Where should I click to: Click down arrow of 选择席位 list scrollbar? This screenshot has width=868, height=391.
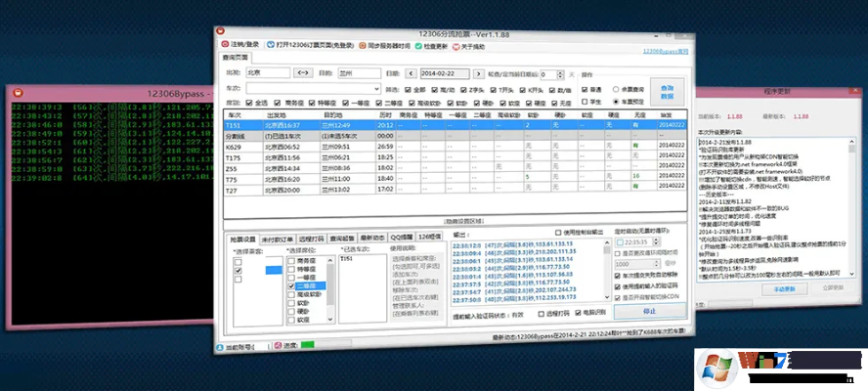coord(330,319)
